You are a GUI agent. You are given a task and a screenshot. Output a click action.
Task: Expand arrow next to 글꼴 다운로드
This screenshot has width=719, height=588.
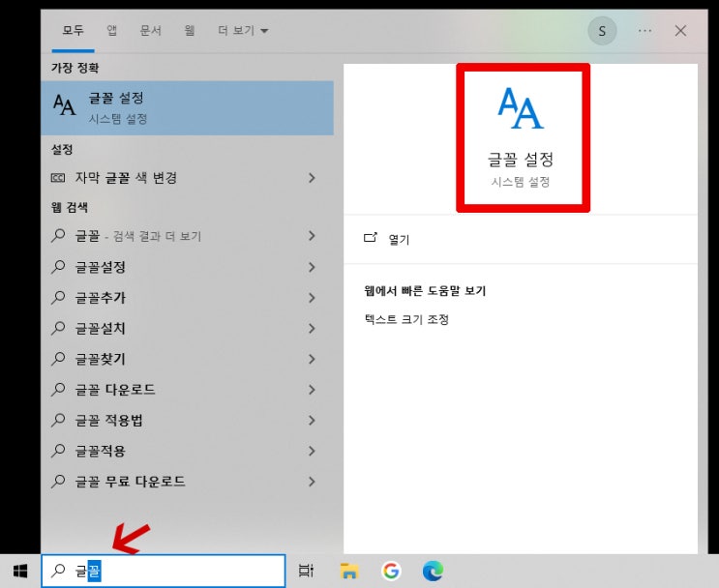pos(312,390)
